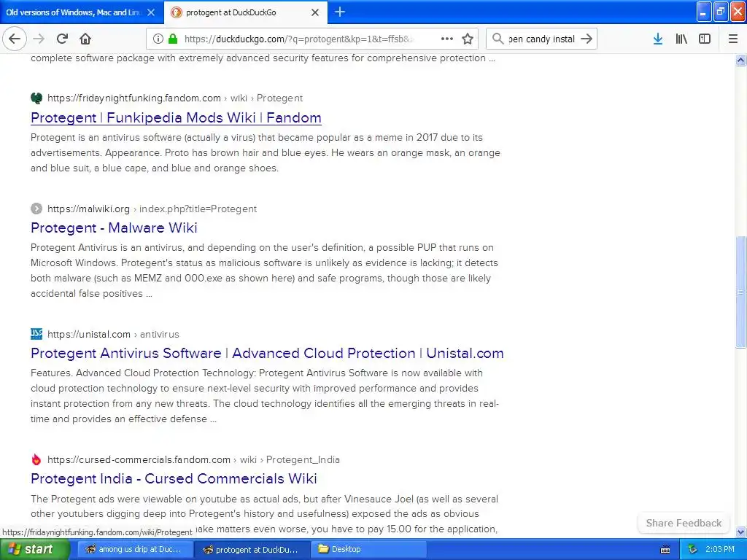This screenshot has height=560, width=747.
Task: Open Protegent Antivirus Software Unistal result
Action: 267,353
